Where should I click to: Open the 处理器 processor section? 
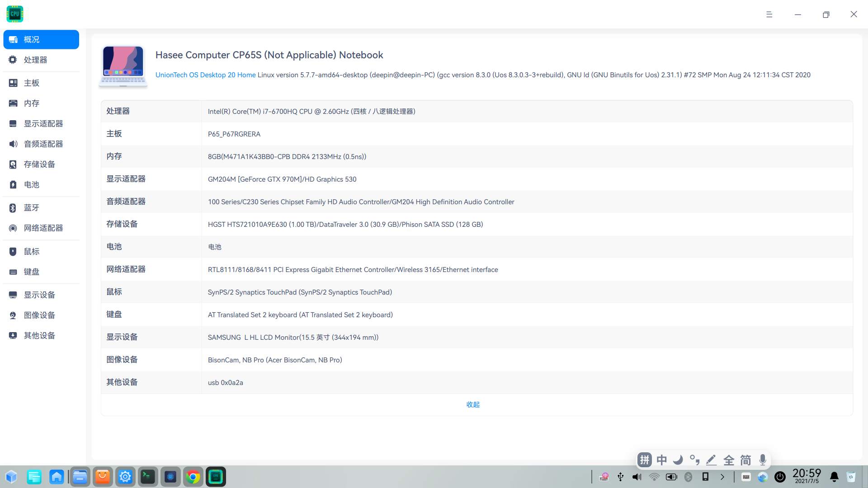35,60
